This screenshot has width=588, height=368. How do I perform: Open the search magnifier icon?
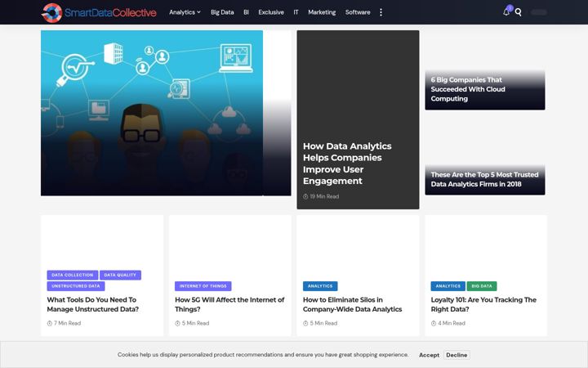[x=519, y=12]
